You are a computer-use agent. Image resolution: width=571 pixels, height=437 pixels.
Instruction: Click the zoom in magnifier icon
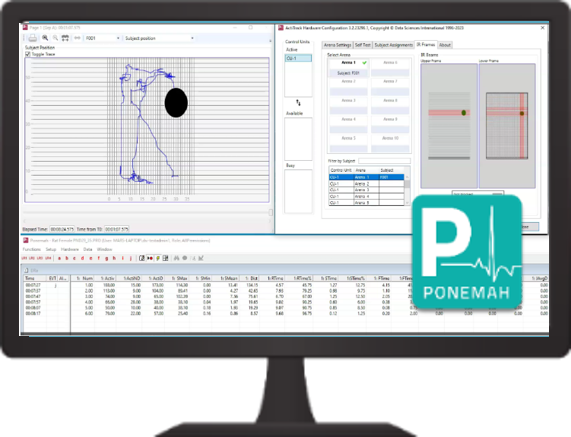(45, 38)
